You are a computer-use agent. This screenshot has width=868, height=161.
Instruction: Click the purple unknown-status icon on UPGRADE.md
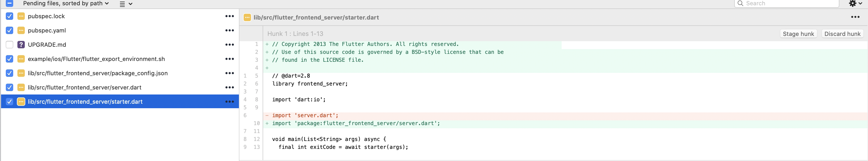(21, 45)
